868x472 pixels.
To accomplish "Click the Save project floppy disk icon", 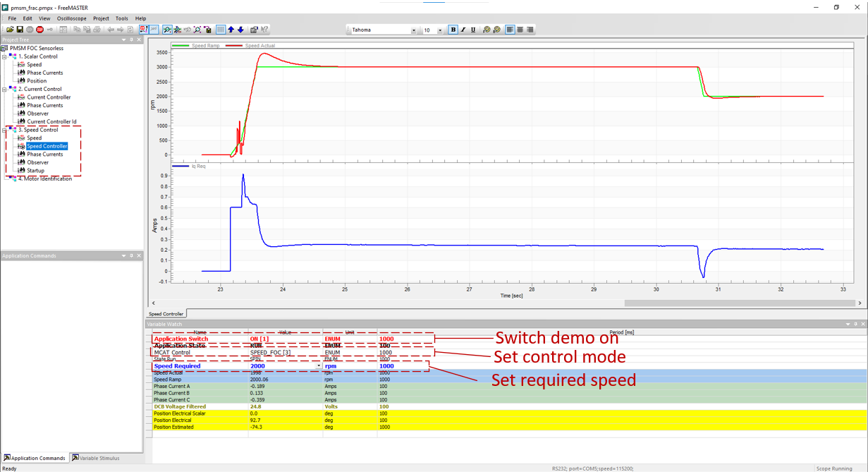I will tap(20, 30).
